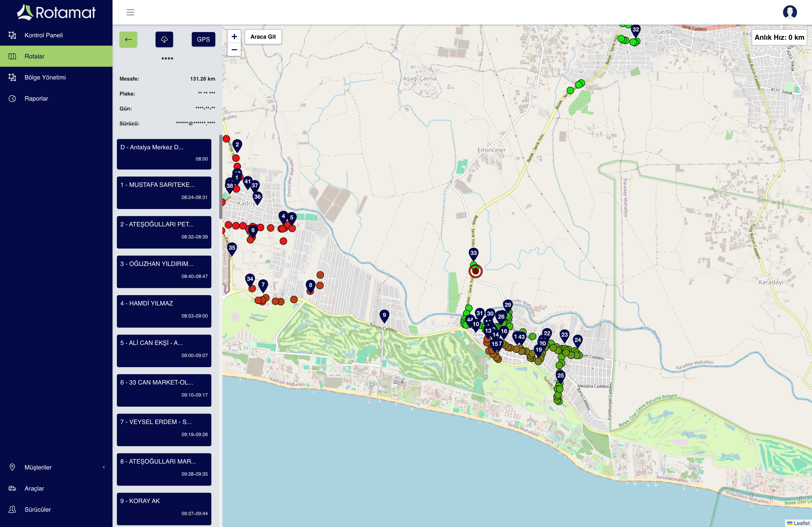Select stop 5 - ALİ CAN EKŞİ card
Image resolution: width=812 pixels, height=527 pixels.
[164, 351]
